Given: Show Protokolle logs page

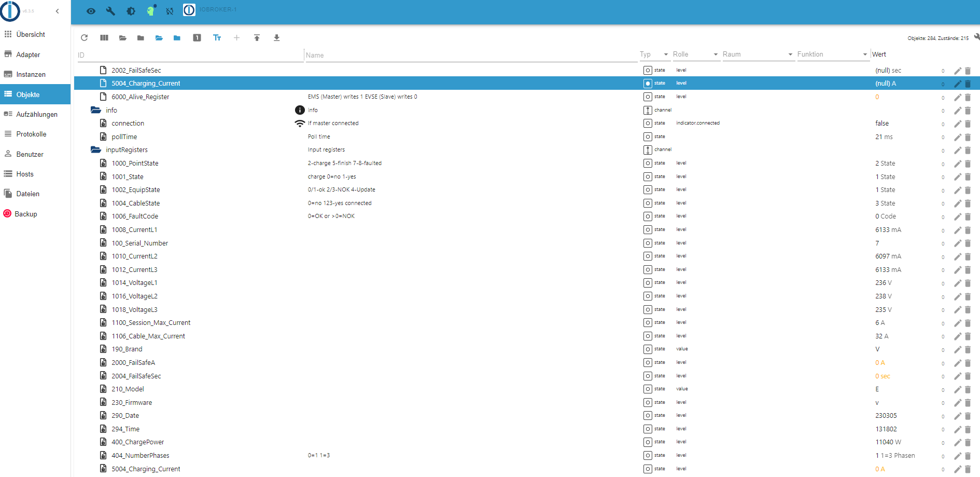Looking at the screenshot, I should (x=35, y=134).
